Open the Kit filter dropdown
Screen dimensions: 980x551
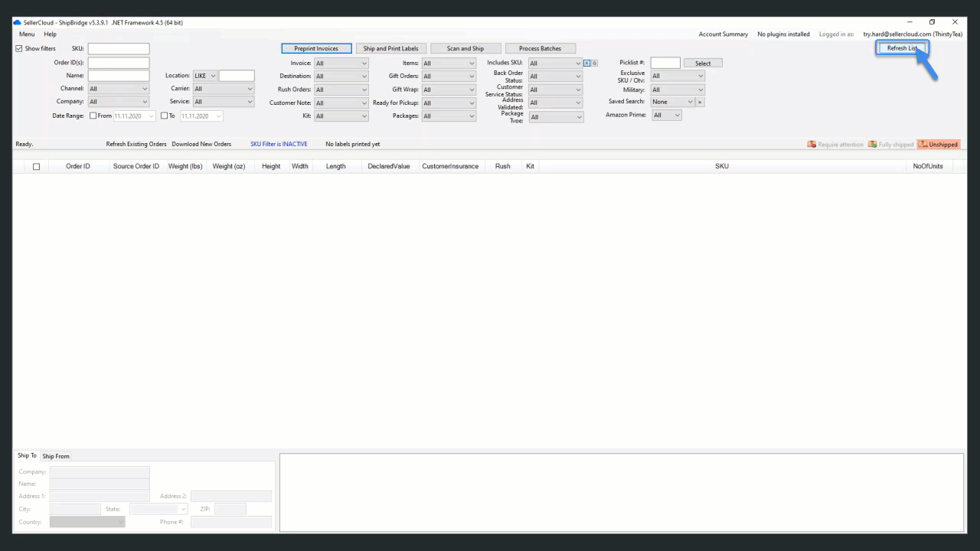click(341, 116)
